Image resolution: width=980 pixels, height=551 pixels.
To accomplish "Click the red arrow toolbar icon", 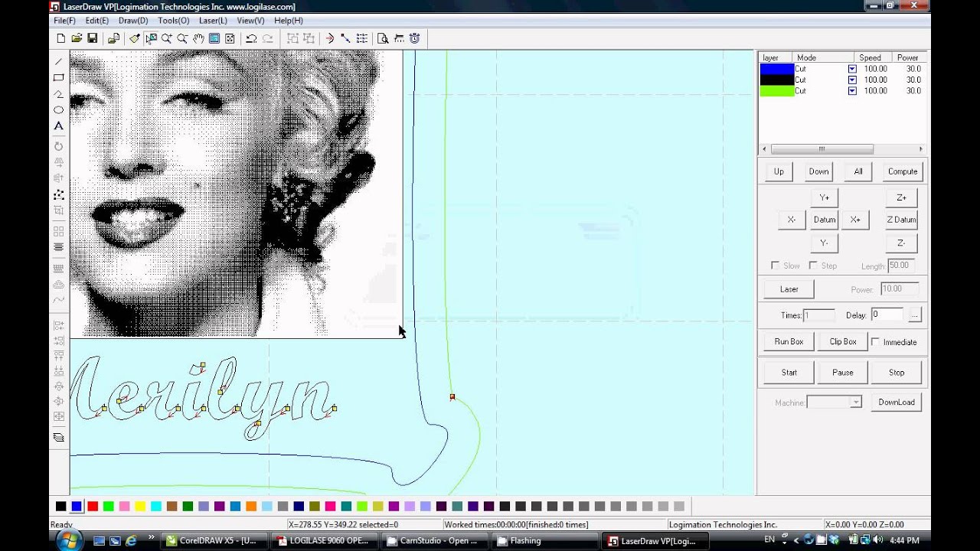I will [330, 38].
